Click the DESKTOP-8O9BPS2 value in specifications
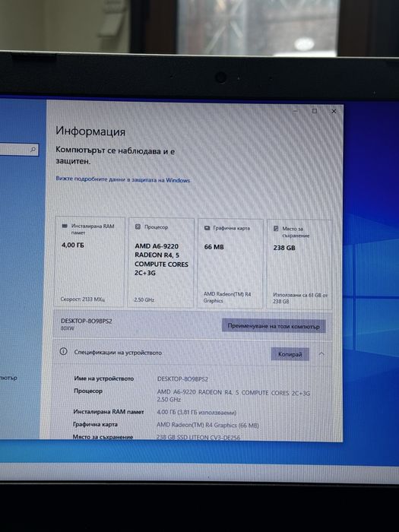399x532 pixels. point(182,379)
